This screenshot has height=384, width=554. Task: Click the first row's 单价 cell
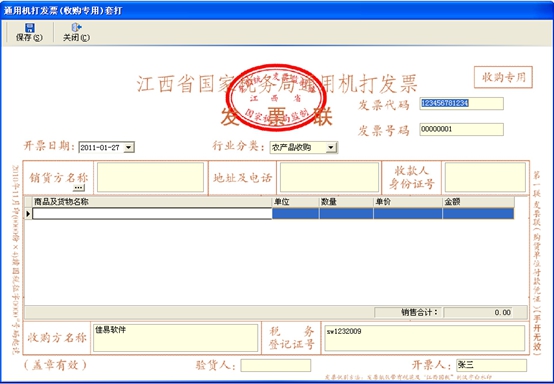tap(408, 213)
